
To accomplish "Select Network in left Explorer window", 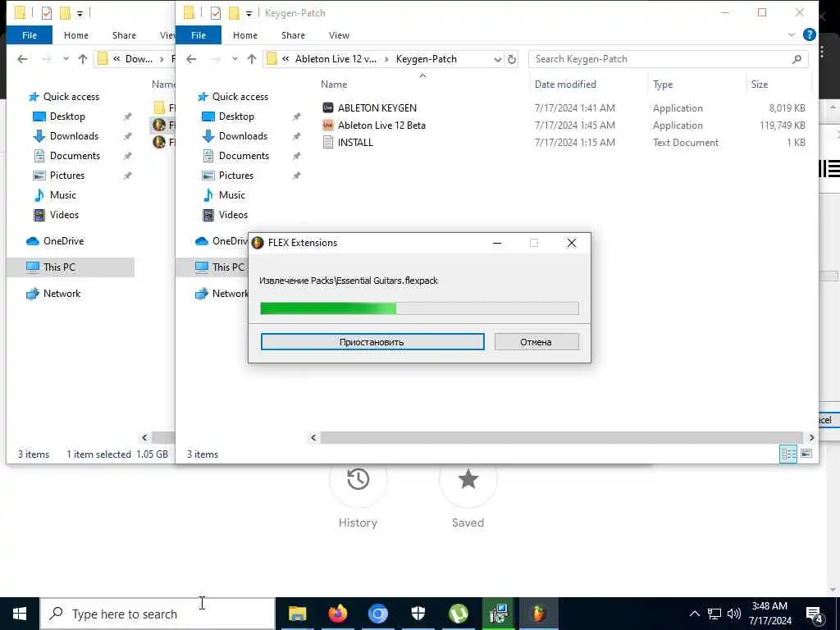I will 62,294.
